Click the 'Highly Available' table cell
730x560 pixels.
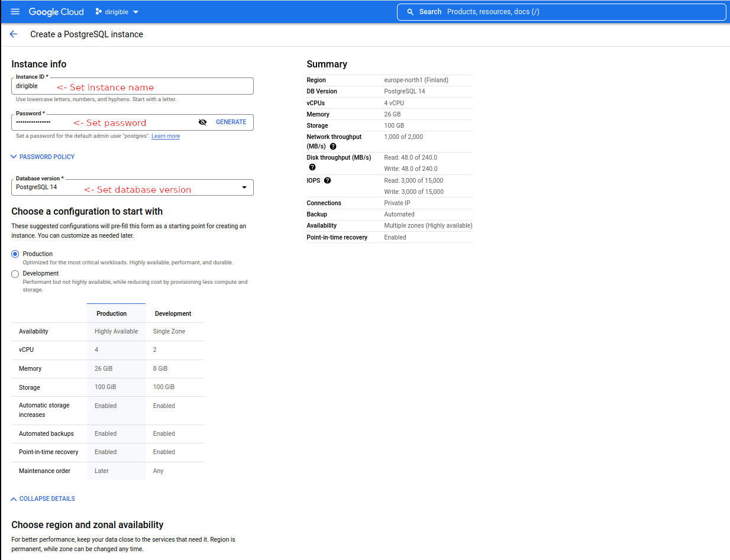pyautogui.click(x=117, y=331)
